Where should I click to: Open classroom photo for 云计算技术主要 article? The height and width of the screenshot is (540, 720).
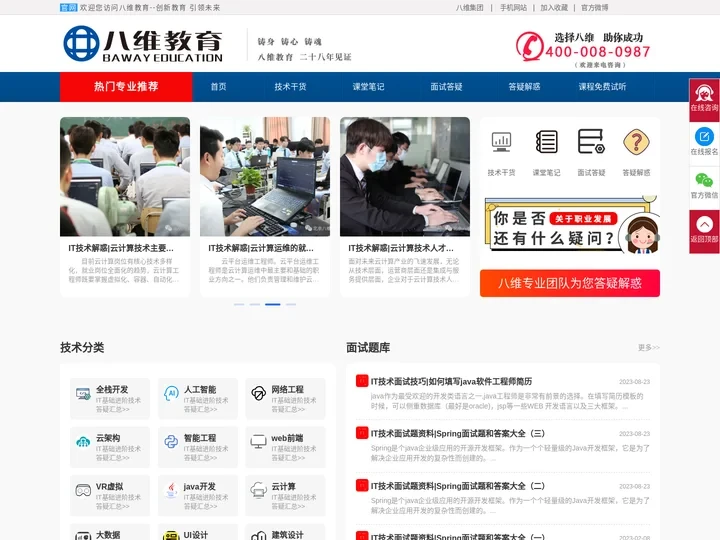pos(125,177)
